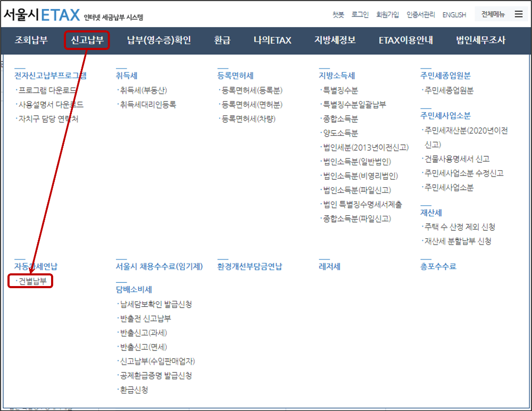Select the 신고납부 menu tab
This screenshot has height=411, width=532.
(x=87, y=39)
